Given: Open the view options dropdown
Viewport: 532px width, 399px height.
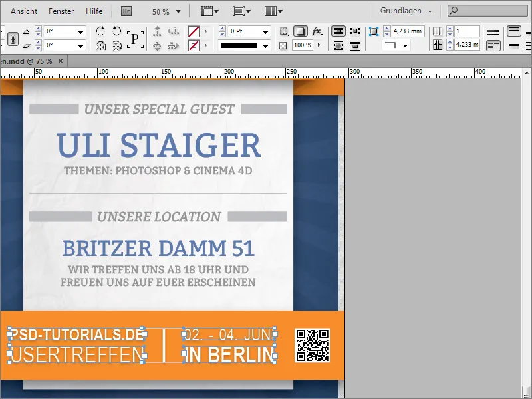Looking at the screenshot, I should point(209,11).
